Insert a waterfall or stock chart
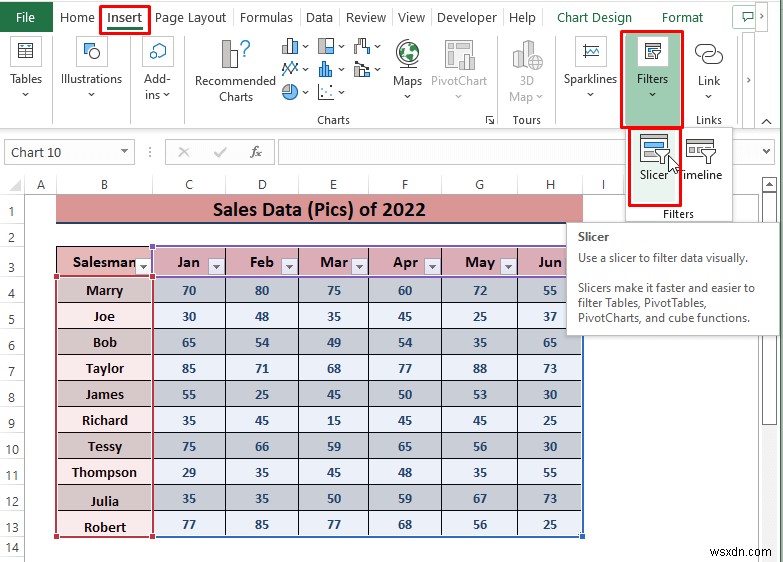Image resolution: width=783 pixels, height=562 pixels. click(x=367, y=46)
